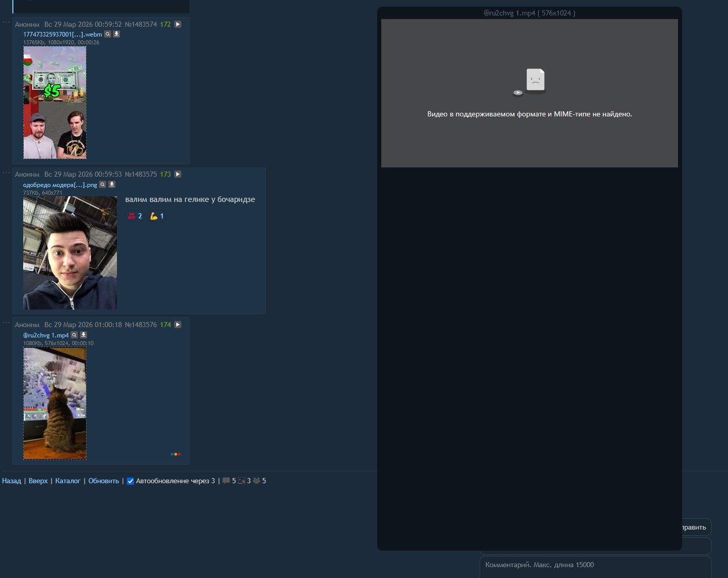Image resolution: width=728 pixels, height=578 pixels.
Task: Click the play arrow icon on post №1483574
Action: click(178, 24)
